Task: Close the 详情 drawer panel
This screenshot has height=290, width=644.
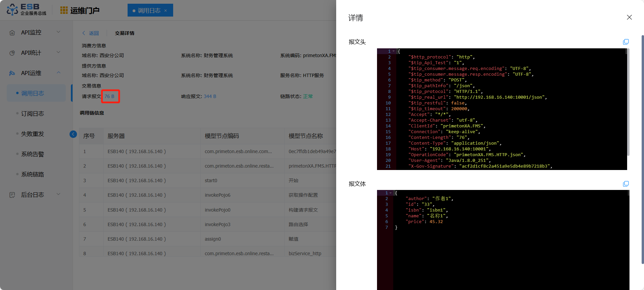Action: click(x=629, y=17)
